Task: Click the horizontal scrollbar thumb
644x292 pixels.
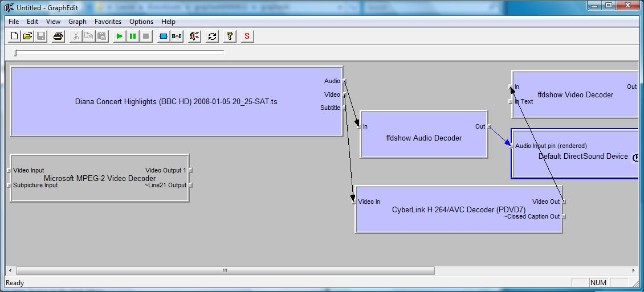Action: pyautogui.click(x=225, y=271)
